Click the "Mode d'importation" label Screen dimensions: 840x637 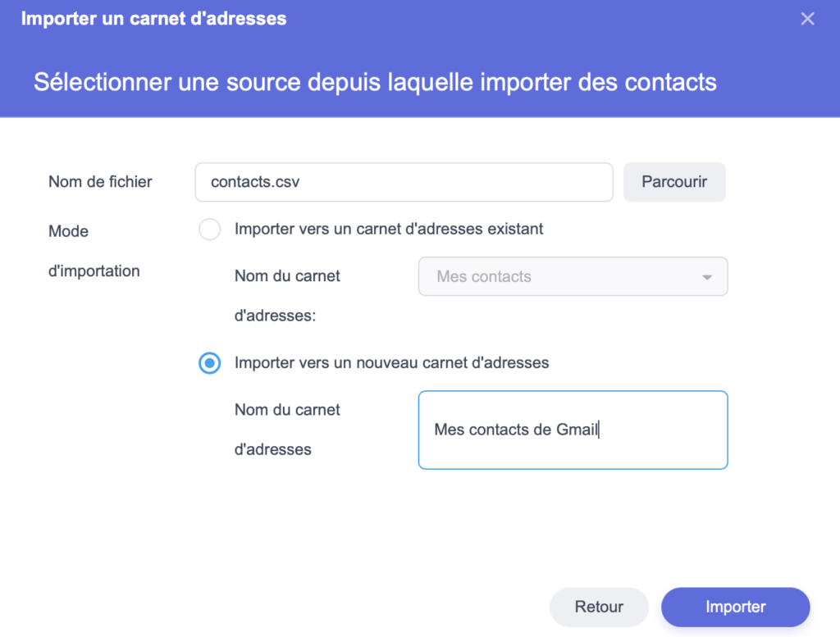94,251
